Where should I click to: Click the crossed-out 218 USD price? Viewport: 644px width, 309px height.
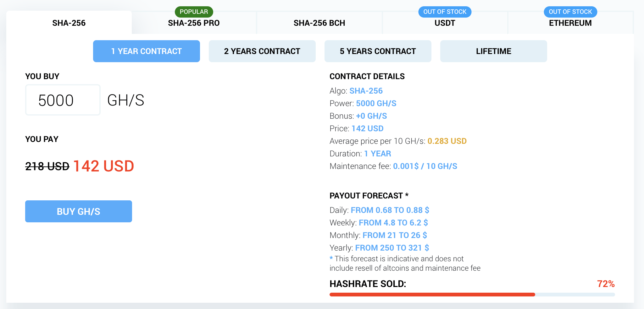(x=47, y=166)
